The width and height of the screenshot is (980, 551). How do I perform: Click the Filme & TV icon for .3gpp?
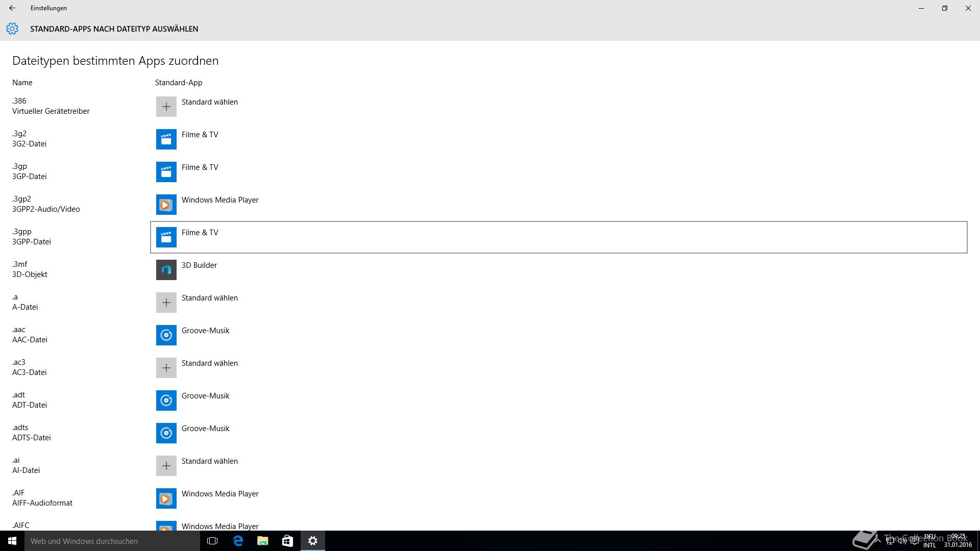(x=166, y=237)
